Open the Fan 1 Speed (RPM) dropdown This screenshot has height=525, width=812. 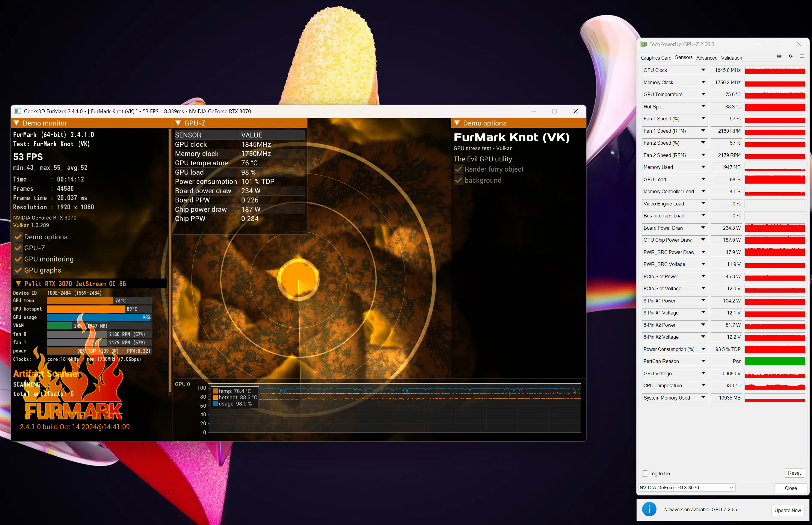703,131
